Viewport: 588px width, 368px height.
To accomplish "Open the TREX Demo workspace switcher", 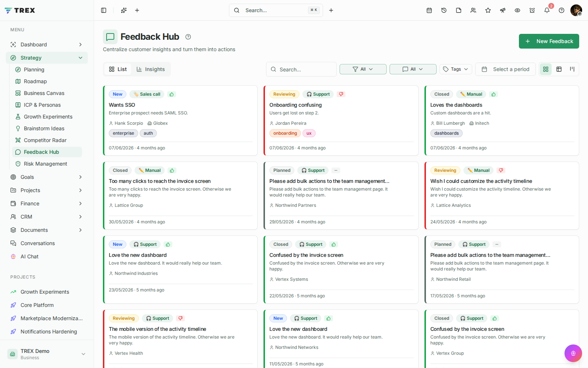I will coord(47,354).
